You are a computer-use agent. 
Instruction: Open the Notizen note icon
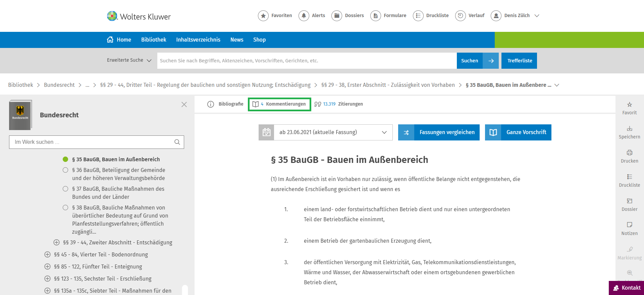[x=629, y=225]
